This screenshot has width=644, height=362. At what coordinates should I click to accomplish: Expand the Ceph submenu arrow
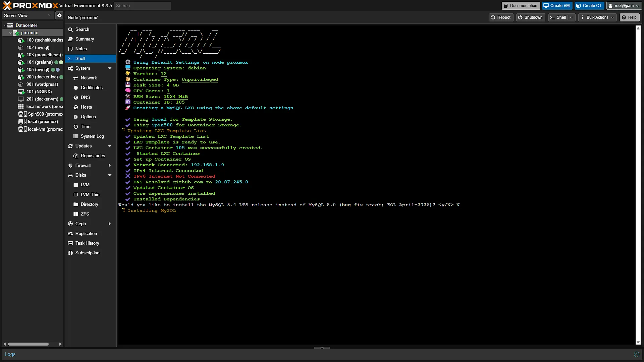pos(110,224)
